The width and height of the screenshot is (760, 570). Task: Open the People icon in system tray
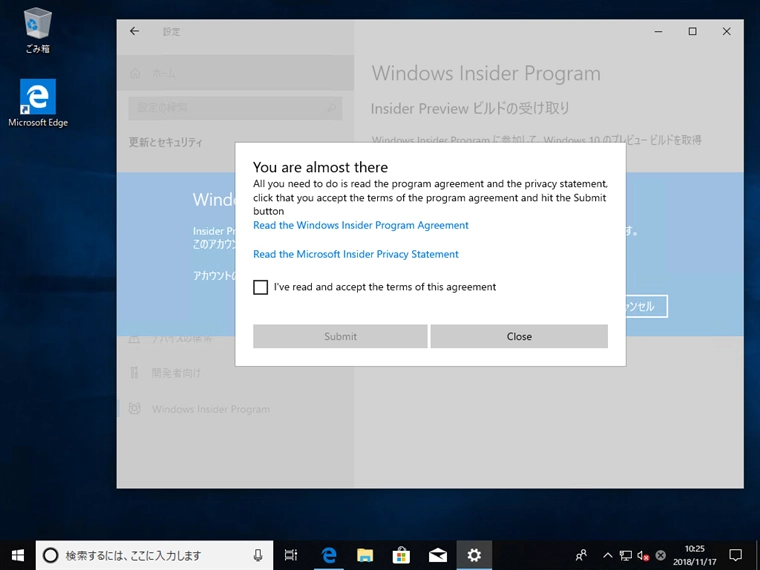pyautogui.click(x=581, y=555)
